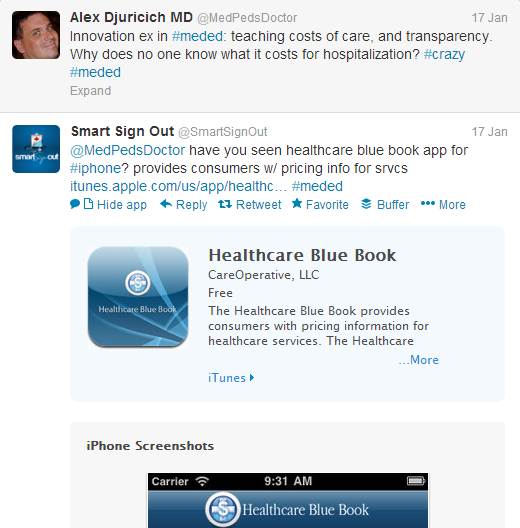Open Healthcare Blue Book app icon
The width and height of the screenshot is (520, 528).
click(x=138, y=297)
